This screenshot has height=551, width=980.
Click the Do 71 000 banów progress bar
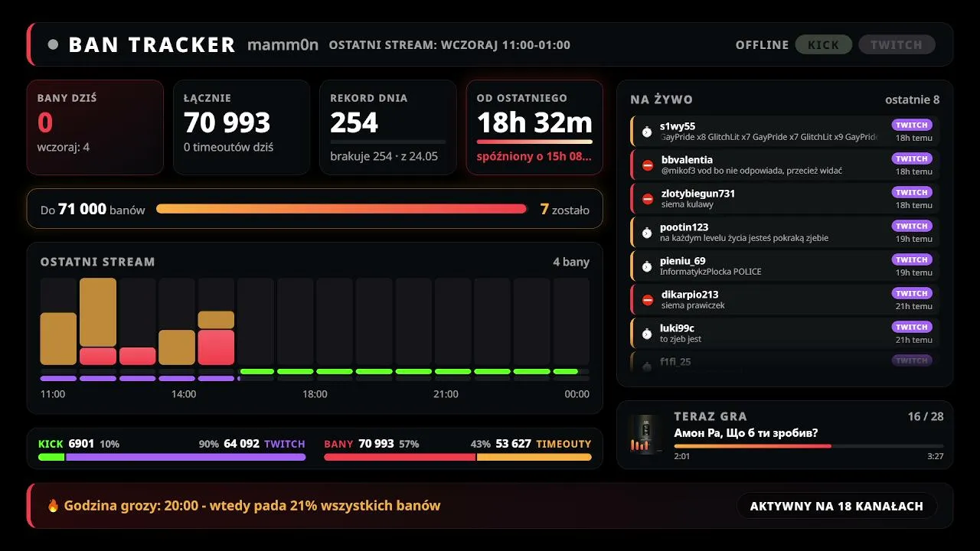(342, 209)
